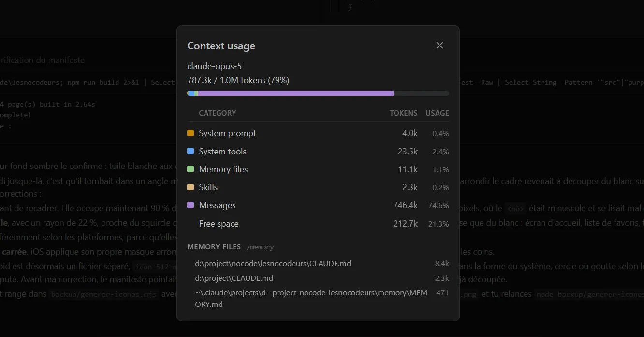Close the Context usage dialog
644x337 pixels.
pos(439,46)
